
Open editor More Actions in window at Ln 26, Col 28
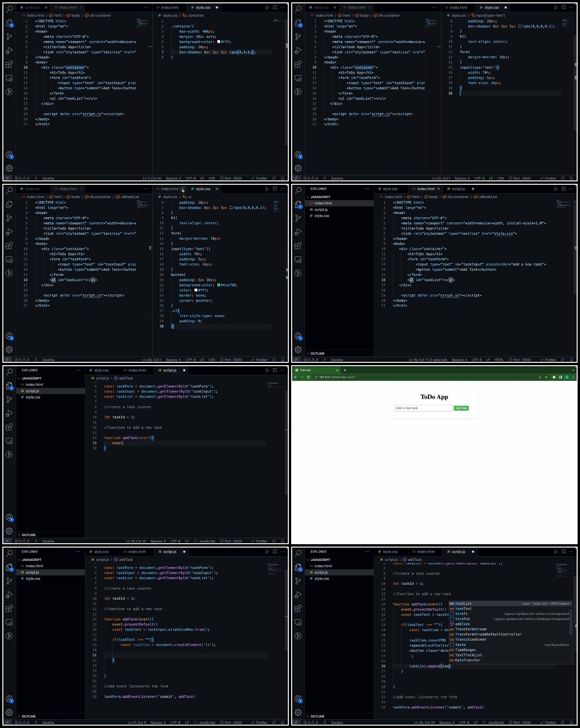[571, 552]
